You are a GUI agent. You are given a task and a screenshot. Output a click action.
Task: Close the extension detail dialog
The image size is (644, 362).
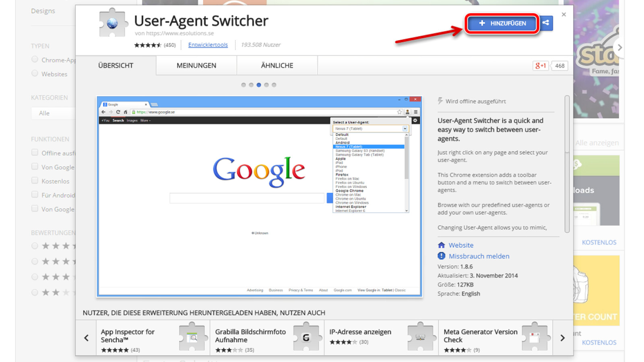(563, 14)
